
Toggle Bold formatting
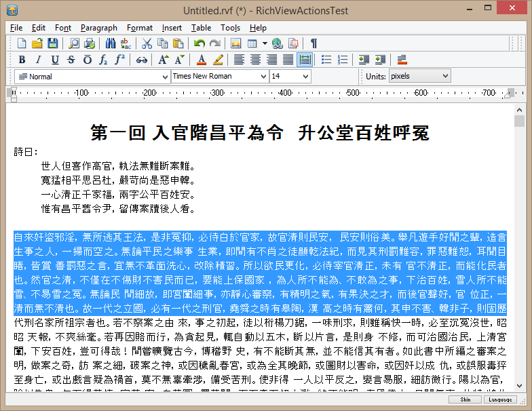[x=21, y=60]
